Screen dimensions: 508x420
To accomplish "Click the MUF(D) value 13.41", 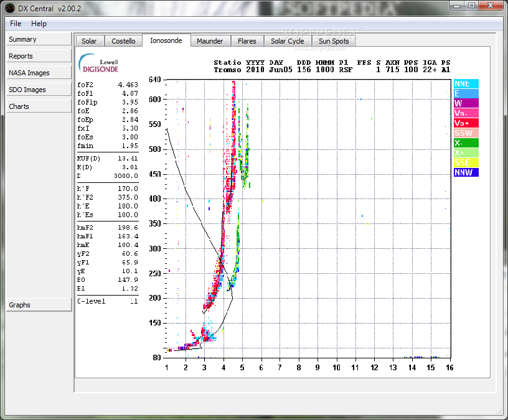I will pos(128,159).
